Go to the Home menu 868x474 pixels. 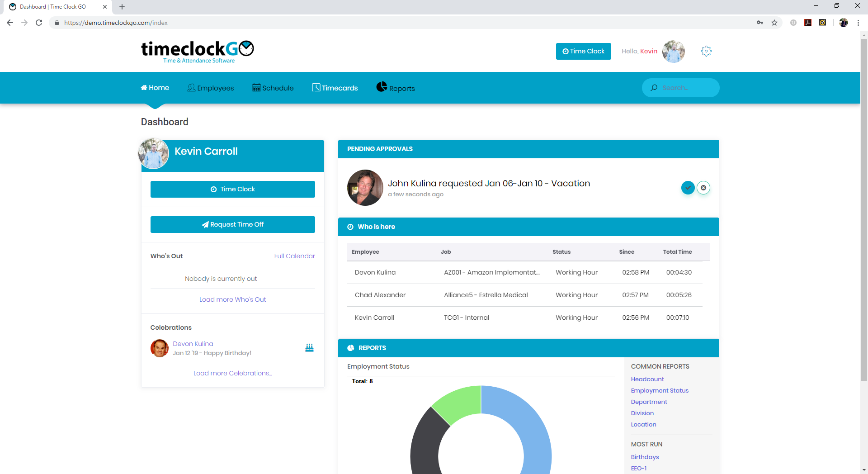tap(155, 88)
